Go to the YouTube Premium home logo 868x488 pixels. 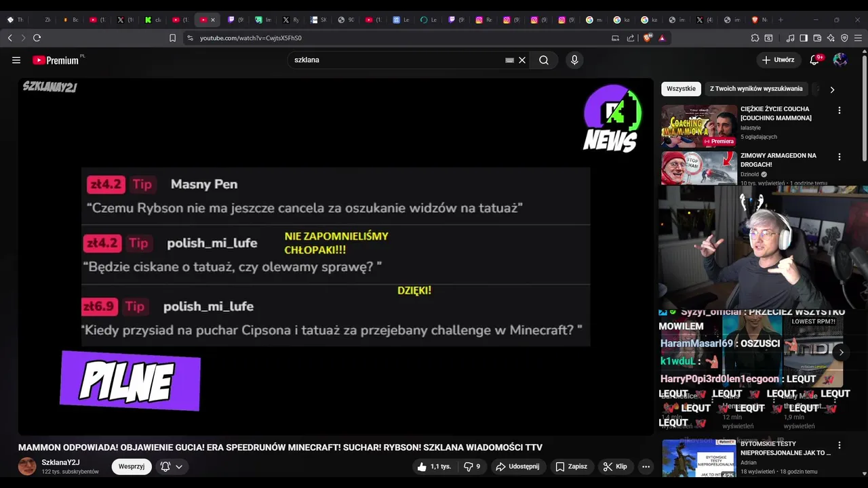coord(56,60)
